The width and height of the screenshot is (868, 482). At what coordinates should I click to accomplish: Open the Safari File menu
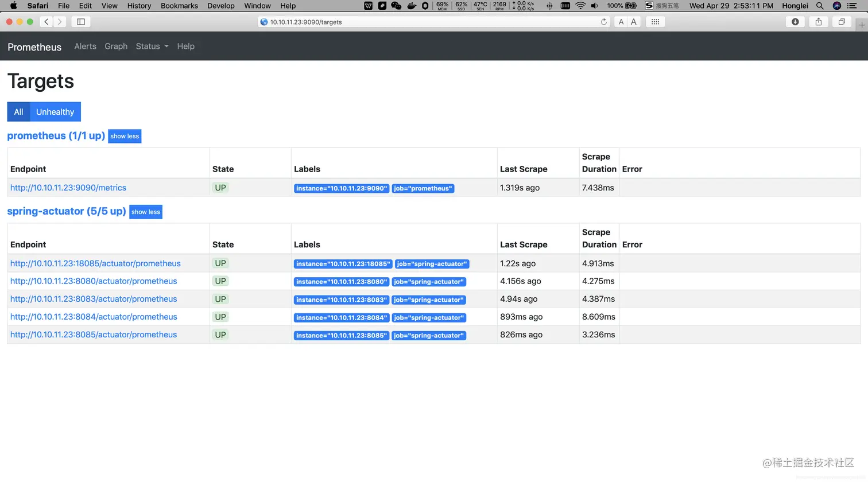point(64,6)
